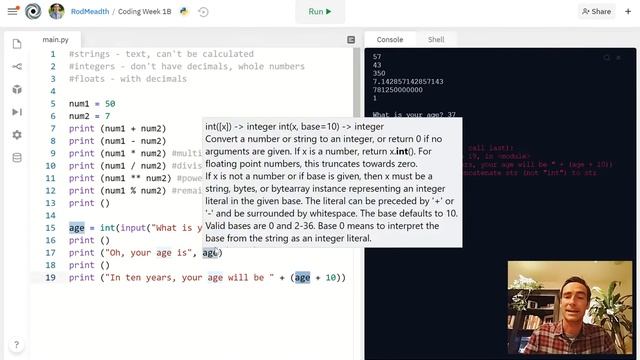This screenshot has height=360, width=640.
Task: Click the #floats comment on line 3
Action: click(x=128, y=79)
